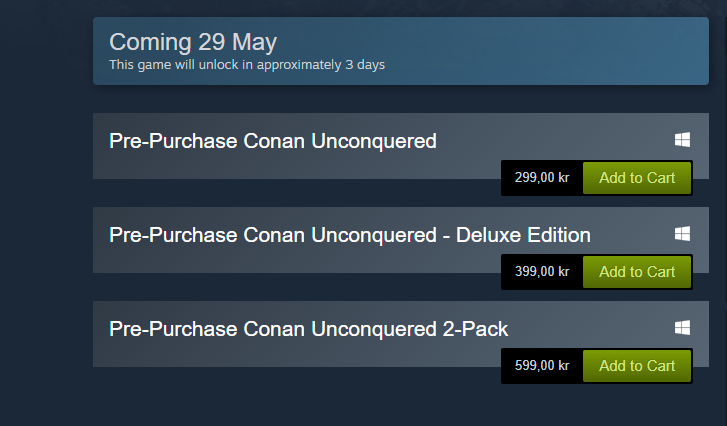Click the Windows icon beside standard Conan Unconquered

click(x=682, y=140)
